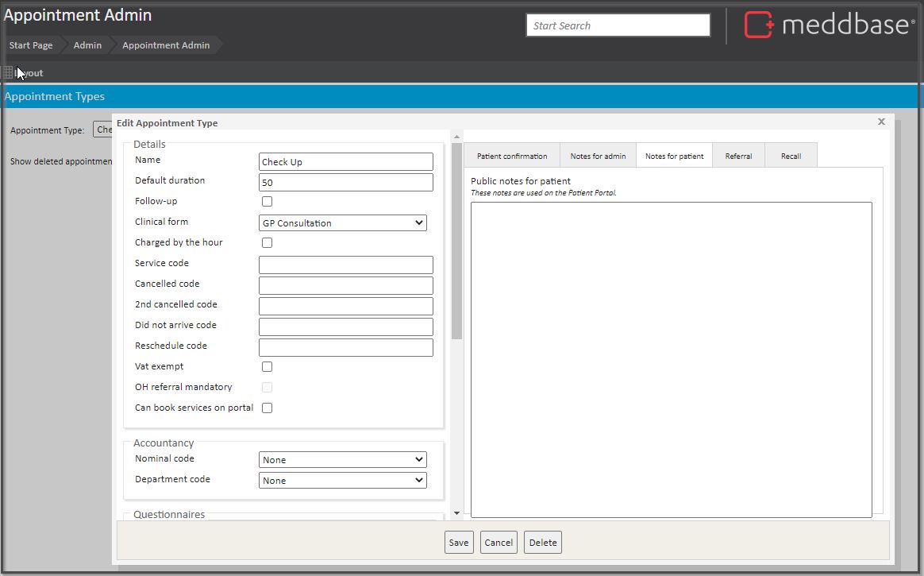This screenshot has height=576, width=924.
Task: Click the Admin breadcrumb link
Action: [87, 45]
